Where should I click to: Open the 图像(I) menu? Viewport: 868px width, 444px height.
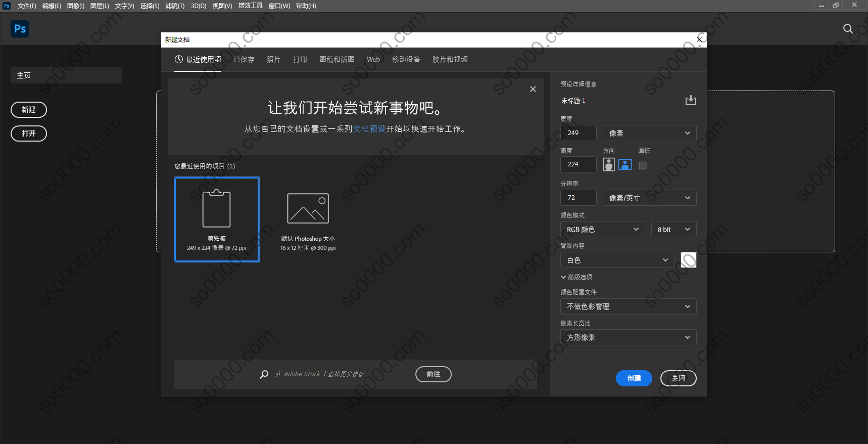pos(76,6)
